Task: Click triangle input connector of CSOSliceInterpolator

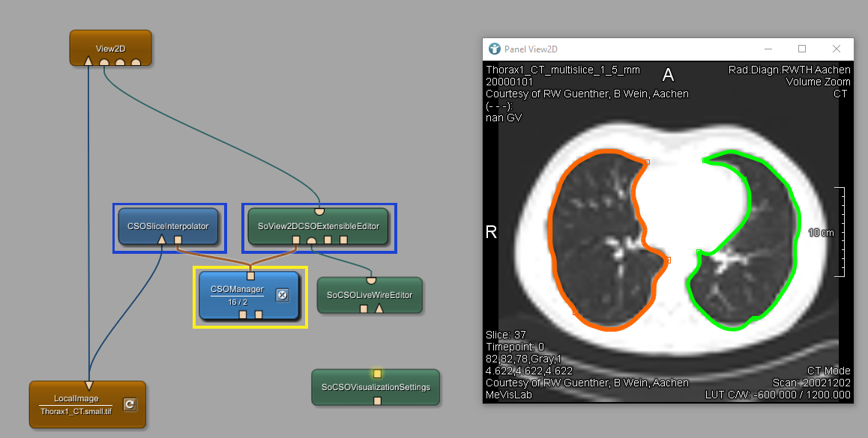Action: [x=161, y=240]
